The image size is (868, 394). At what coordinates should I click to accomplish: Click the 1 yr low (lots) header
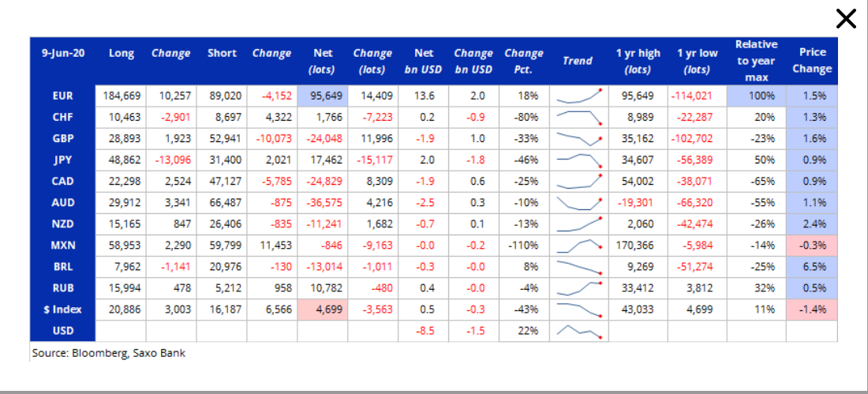click(x=698, y=61)
